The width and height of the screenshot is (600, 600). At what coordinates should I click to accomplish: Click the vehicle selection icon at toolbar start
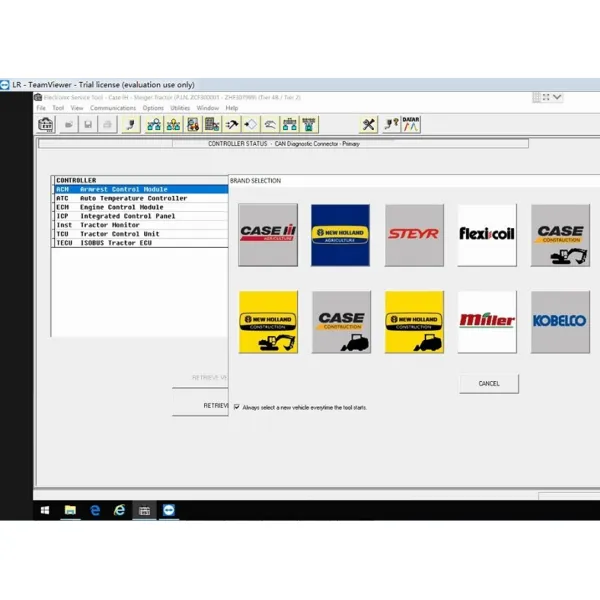[46, 124]
